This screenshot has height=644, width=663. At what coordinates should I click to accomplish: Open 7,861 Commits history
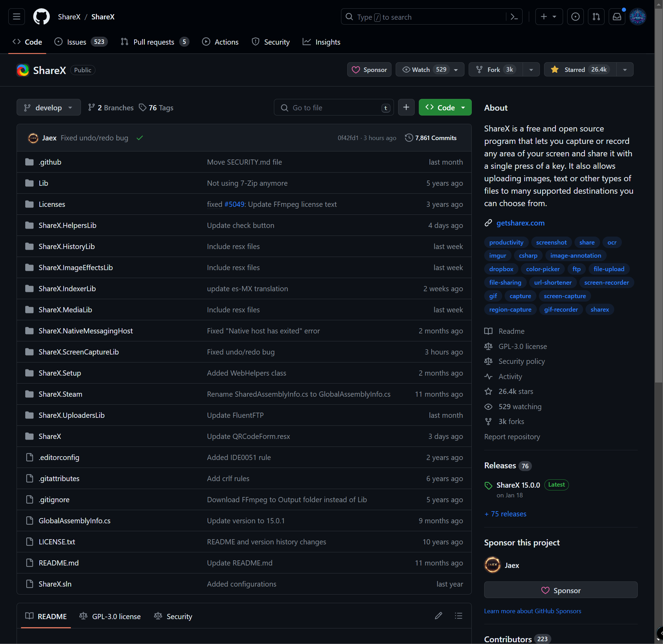tap(431, 138)
